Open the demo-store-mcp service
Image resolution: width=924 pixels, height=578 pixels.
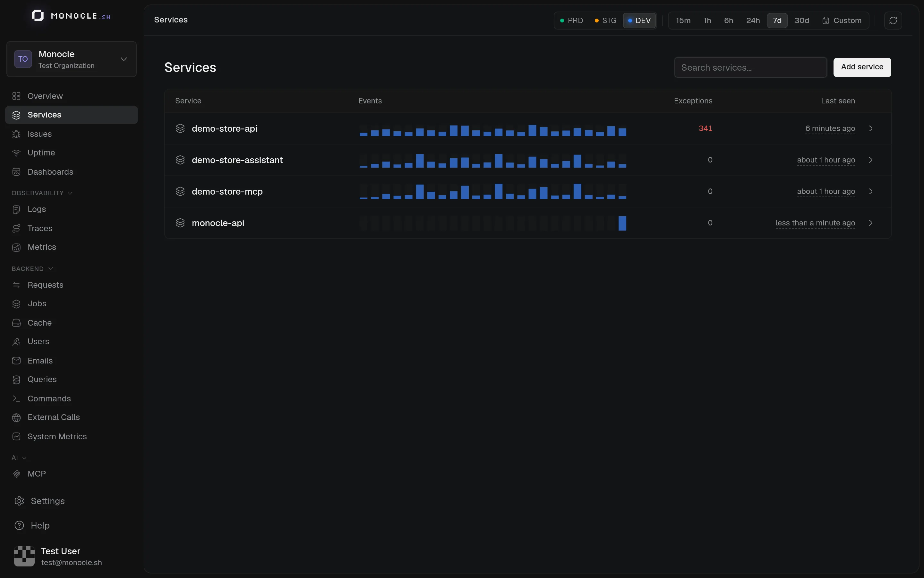pos(528,191)
